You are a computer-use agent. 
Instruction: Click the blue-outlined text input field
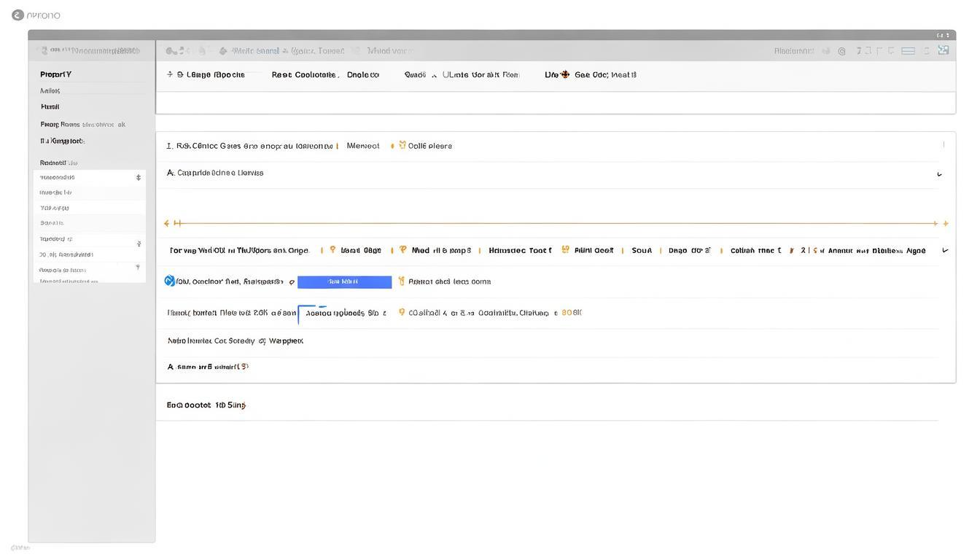point(344,313)
